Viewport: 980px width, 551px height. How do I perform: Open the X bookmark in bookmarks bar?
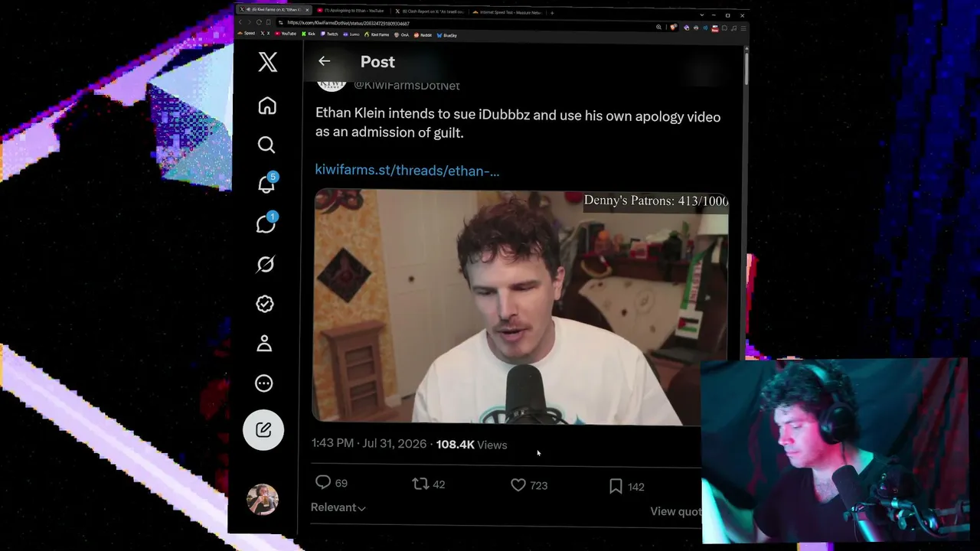point(266,34)
